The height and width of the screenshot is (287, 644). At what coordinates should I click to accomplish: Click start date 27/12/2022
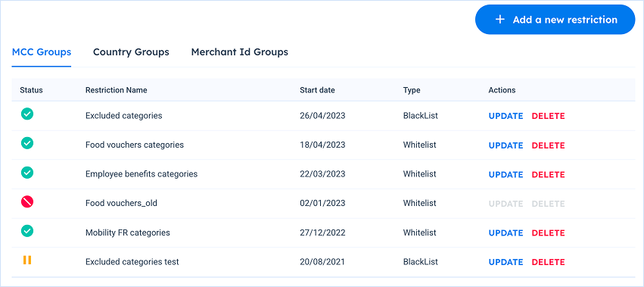point(322,232)
